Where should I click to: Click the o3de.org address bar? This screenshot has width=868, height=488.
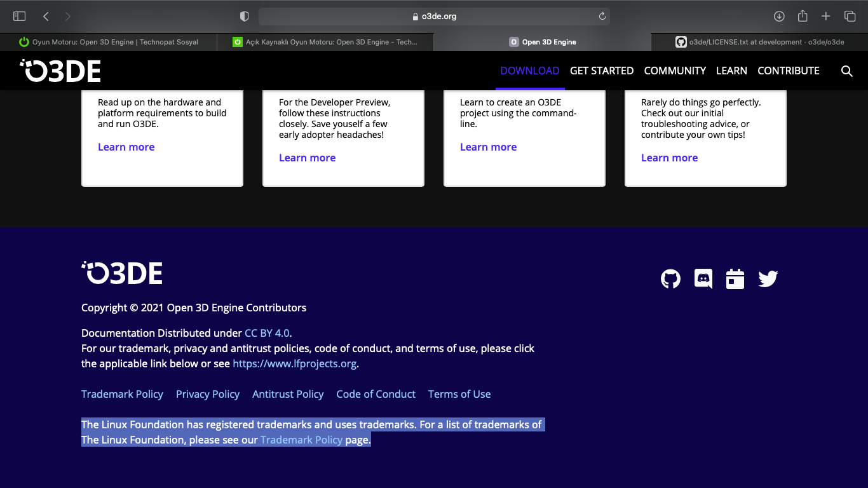[434, 17]
